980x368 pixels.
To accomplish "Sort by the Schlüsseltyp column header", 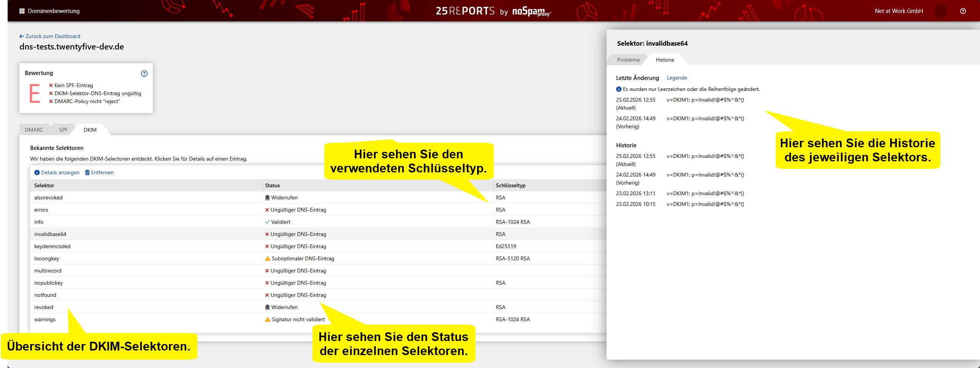I will pos(510,185).
